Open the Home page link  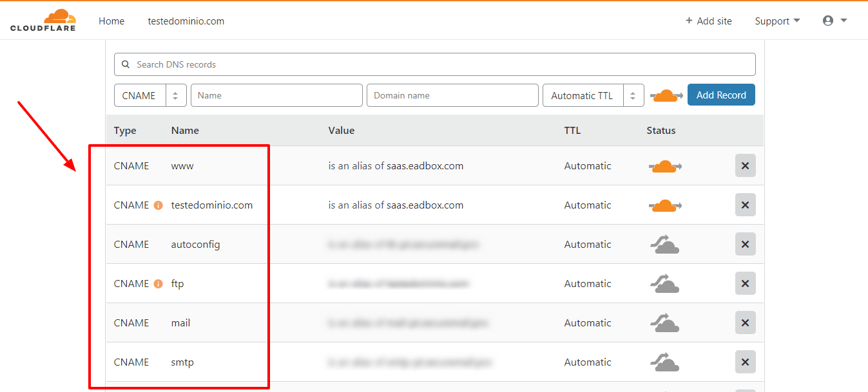(x=111, y=21)
